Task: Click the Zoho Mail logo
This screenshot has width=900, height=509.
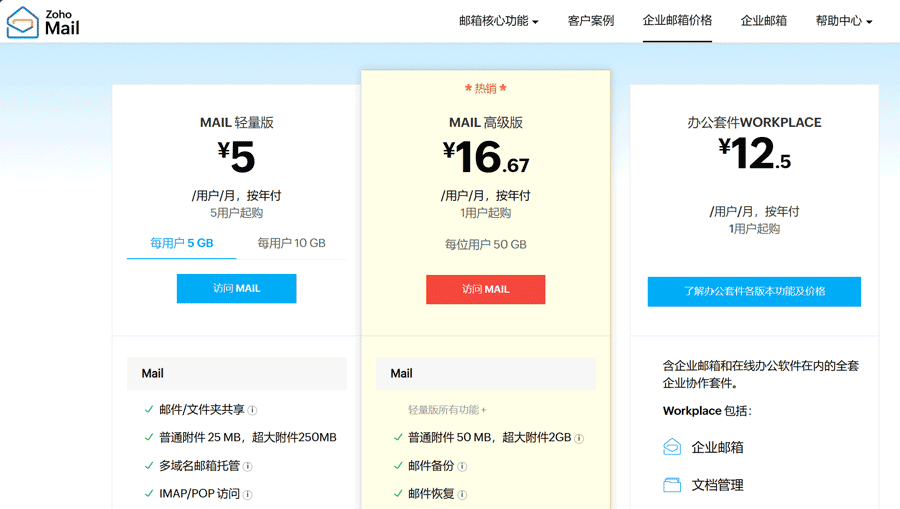Action: 43,22
